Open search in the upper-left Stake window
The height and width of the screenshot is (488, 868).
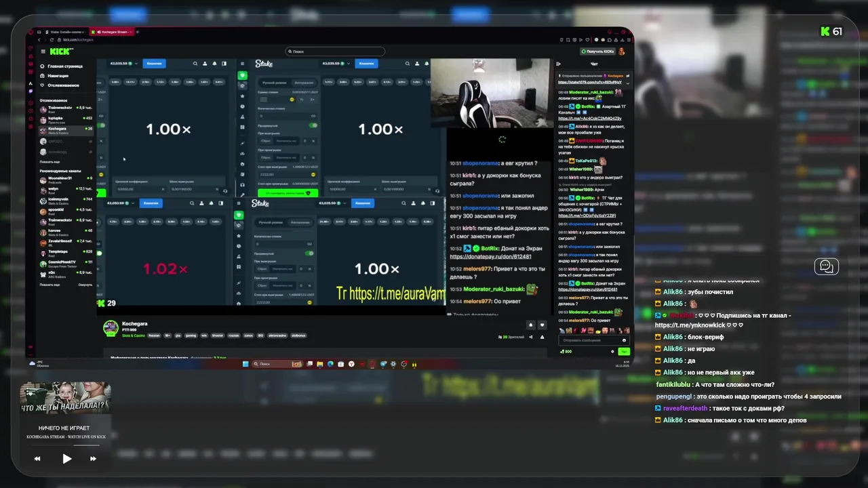coord(195,64)
